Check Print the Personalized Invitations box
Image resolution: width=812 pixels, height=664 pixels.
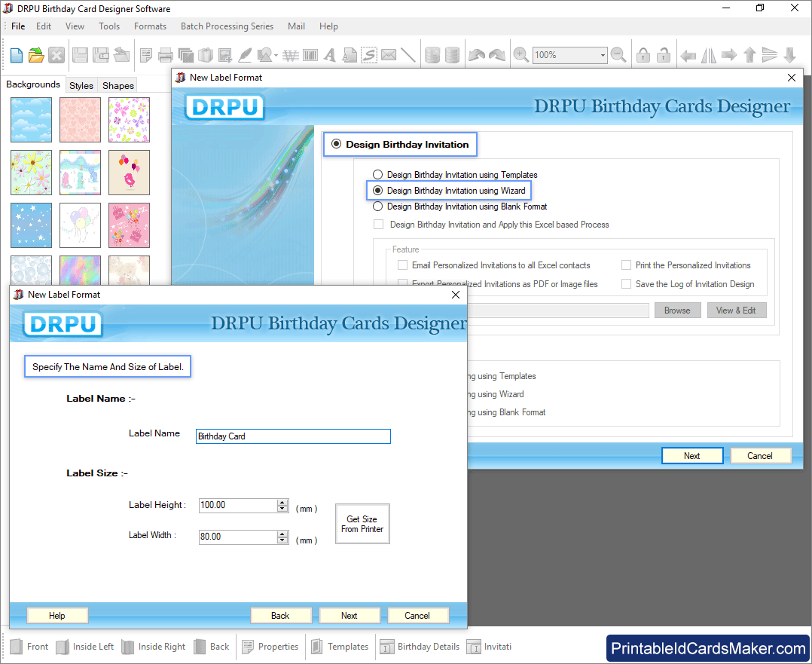tap(626, 265)
